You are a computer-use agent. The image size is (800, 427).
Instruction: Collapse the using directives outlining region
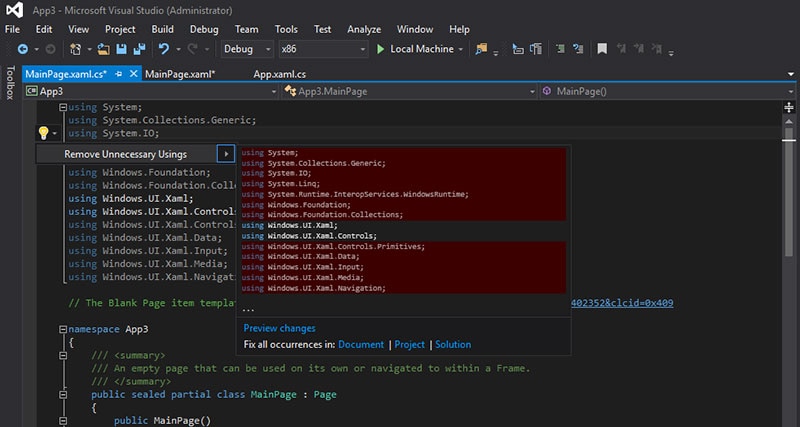click(x=61, y=107)
